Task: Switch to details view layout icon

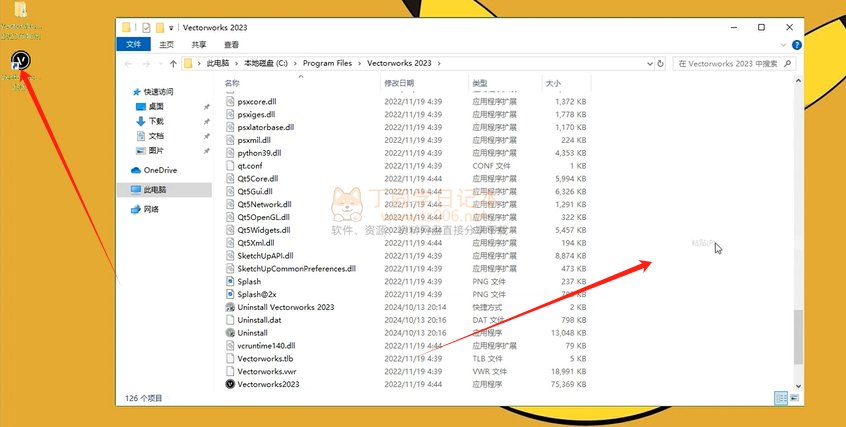Action: pyautogui.click(x=781, y=398)
